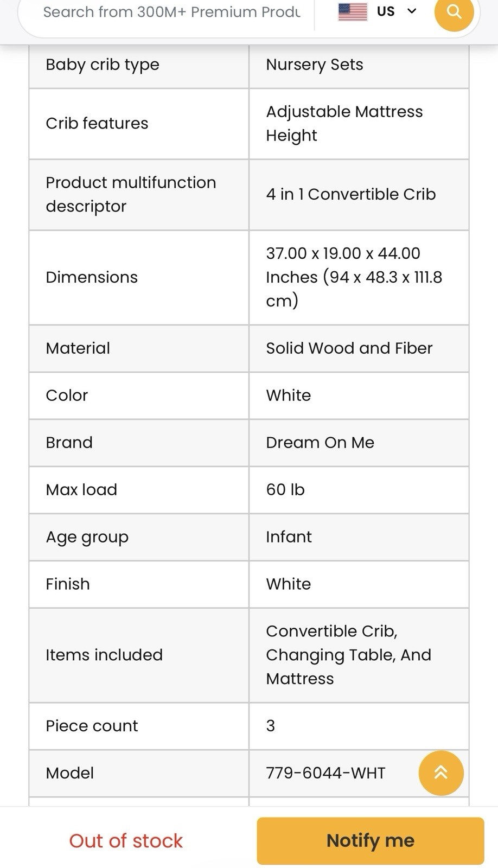The image size is (498, 868).
Task: Click the Notify me button
Action: tap(371, 840)
